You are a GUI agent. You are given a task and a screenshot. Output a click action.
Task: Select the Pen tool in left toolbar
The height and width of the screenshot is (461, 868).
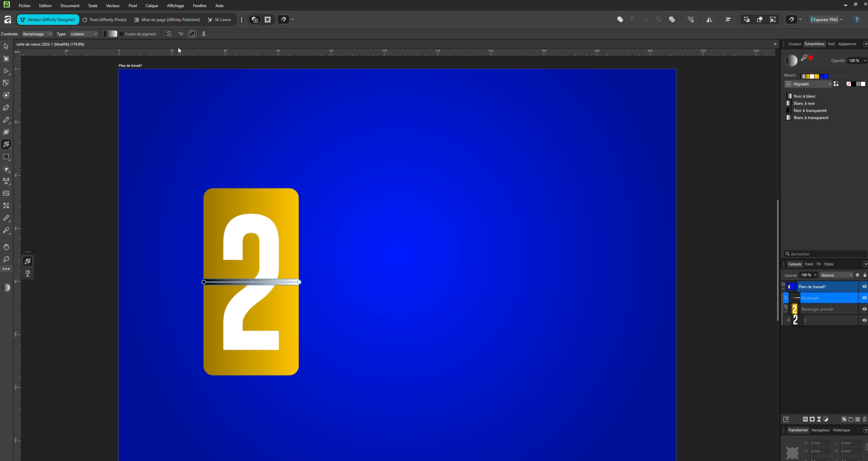tap(6, 108)
